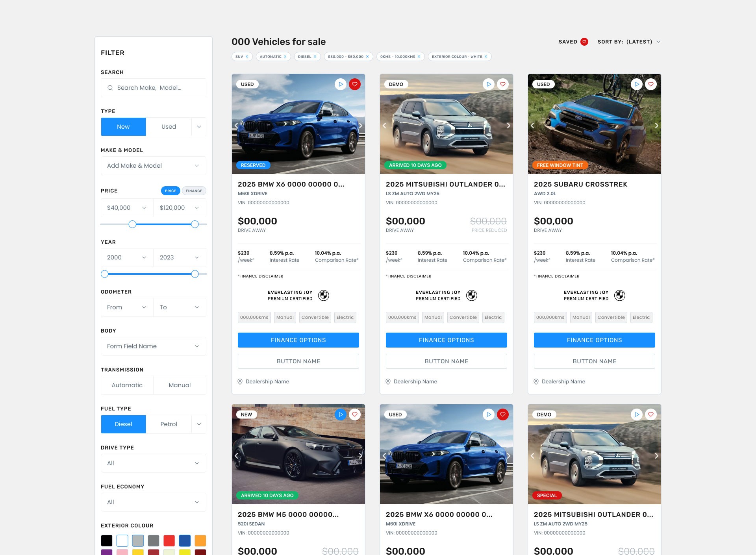This screenshot has height=555, width=756.
Task: Select New vehicle type
Action: click(x=123, y=127)
